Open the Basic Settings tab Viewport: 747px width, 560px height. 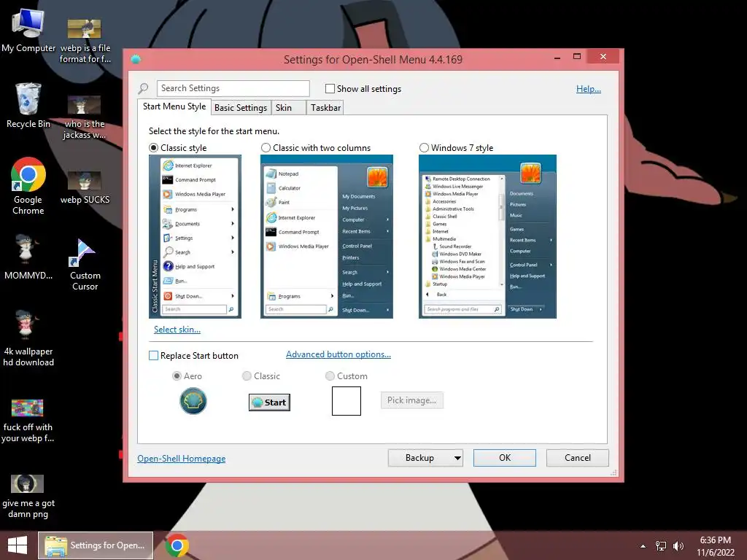(241, 108)
